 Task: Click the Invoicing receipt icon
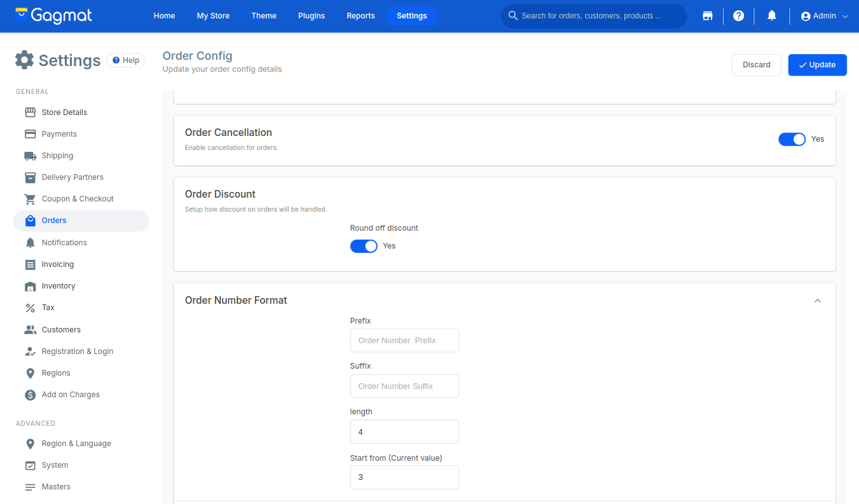[x=30, y=264]
